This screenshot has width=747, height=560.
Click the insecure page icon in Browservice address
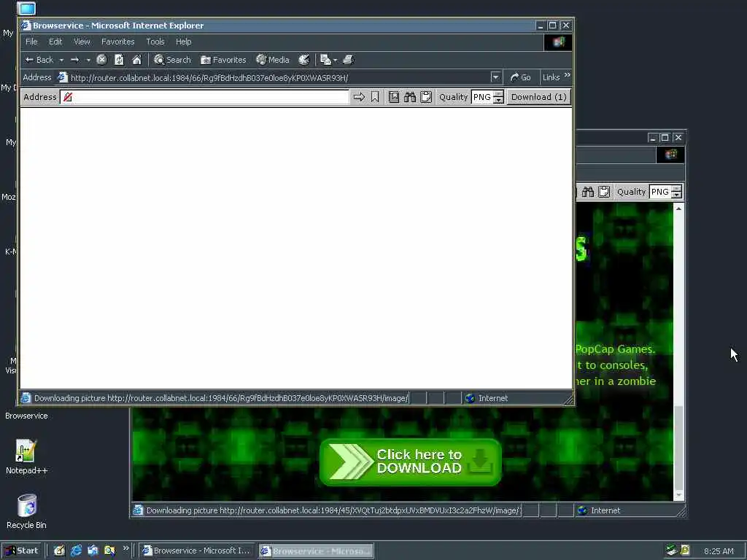[68, 97]
